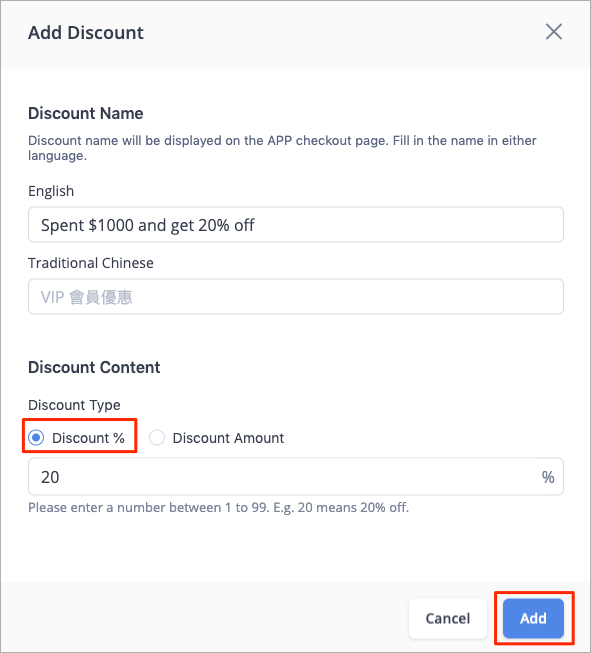Click the "Discount Name" section heading
This screenshot has height=653, width=591.
(x=86, y=113)
